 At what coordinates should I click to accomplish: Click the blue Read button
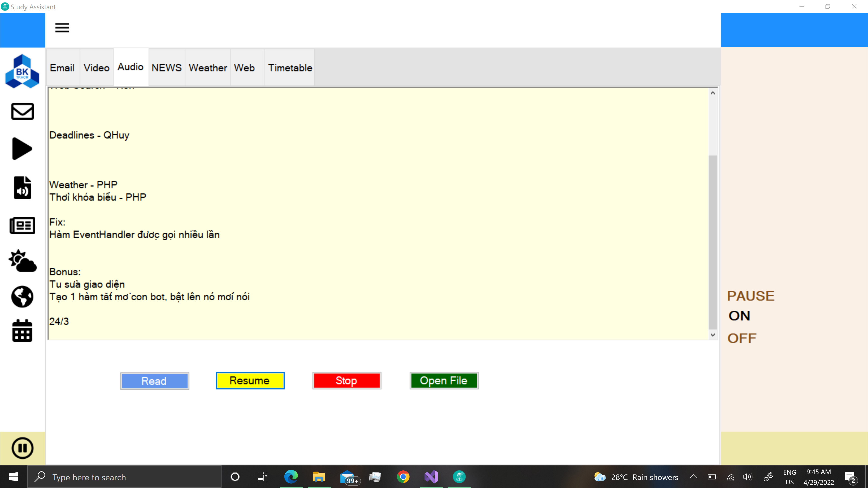154,381
